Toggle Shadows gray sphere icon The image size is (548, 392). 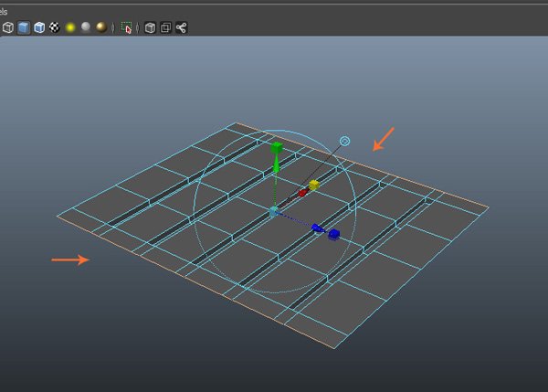86,26
